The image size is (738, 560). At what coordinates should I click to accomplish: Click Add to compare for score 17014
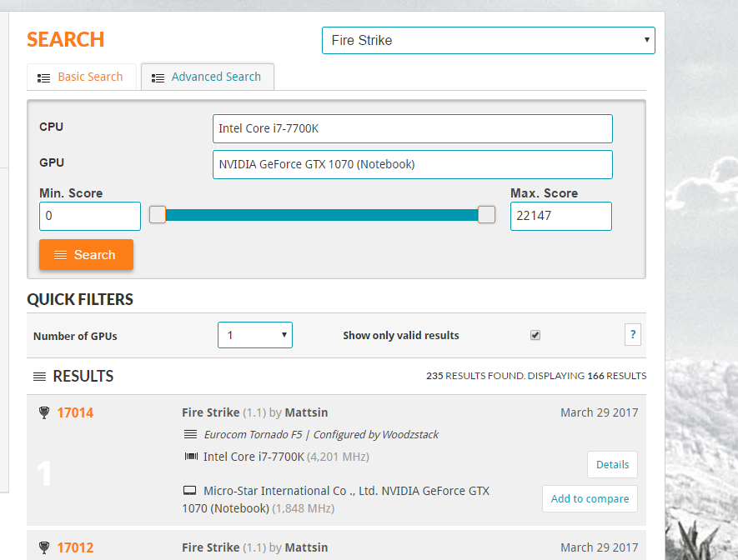pos(590,499)
